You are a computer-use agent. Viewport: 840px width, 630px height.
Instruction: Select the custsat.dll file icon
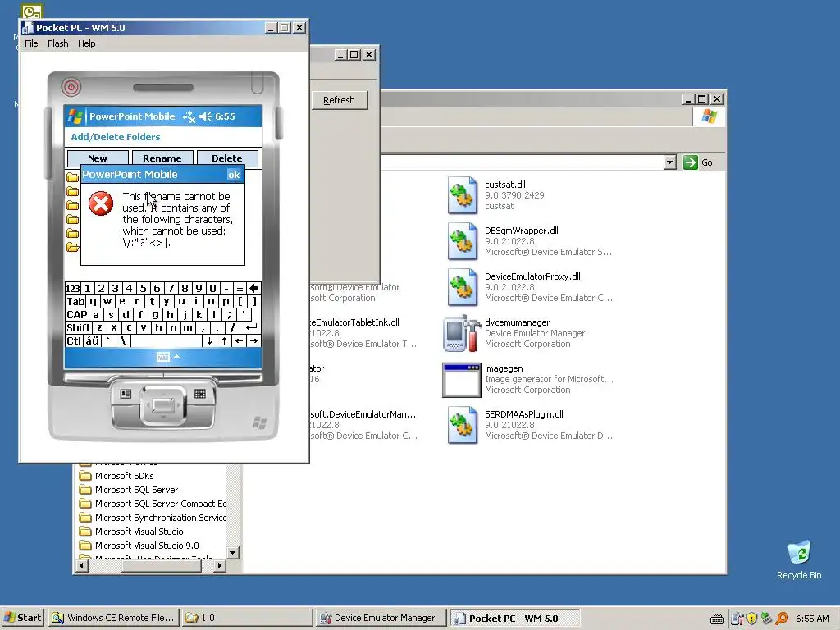tap(463, 195)
